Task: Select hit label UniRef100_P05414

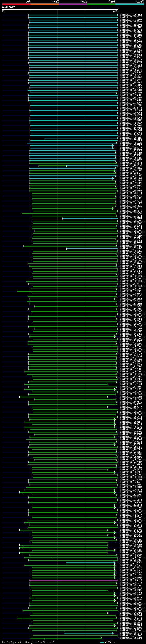Action: (131, 55)
